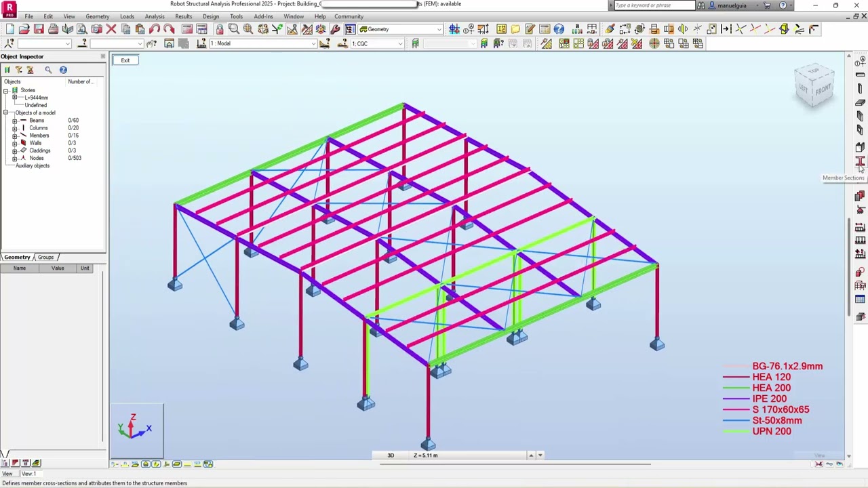Image resolution: width=868 pixels, height=488 pixels.
Task: Click the XYZ axis orientation widget
Action: 137,430
